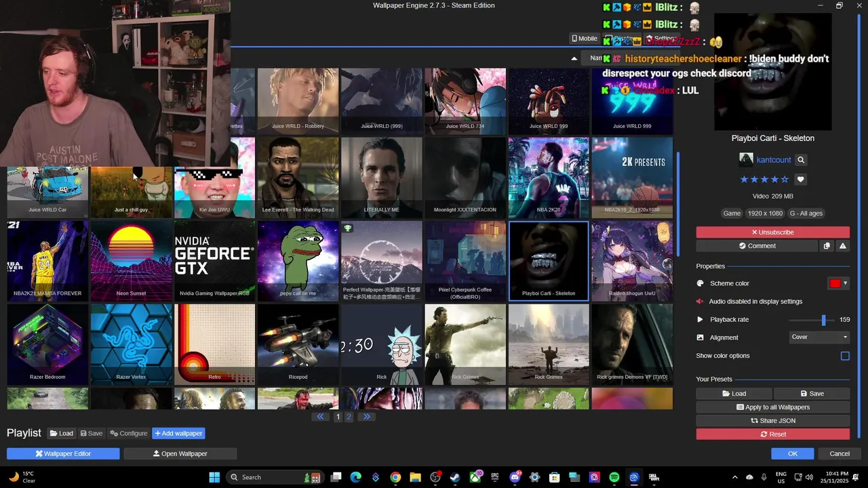Open Discord from taskbar
The height and width of the screenshot is (488, 868).
tap(515, 477)
